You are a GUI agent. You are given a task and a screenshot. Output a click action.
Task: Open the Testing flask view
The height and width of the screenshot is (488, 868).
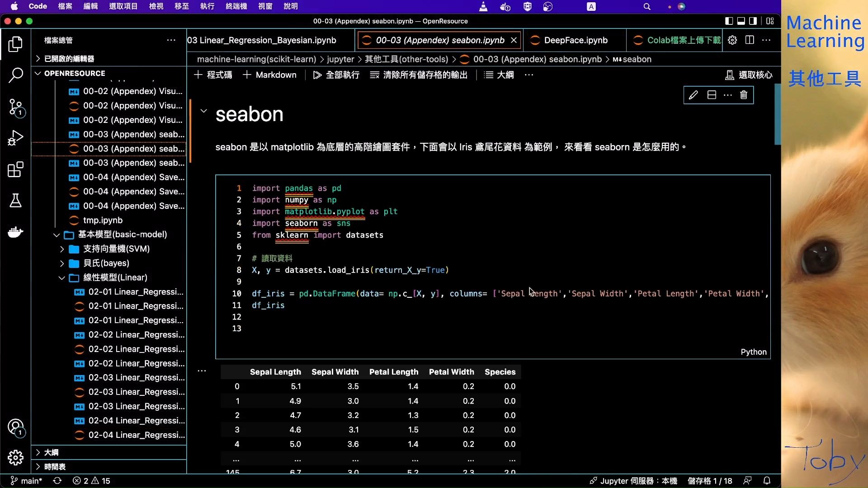click(15, 201)
